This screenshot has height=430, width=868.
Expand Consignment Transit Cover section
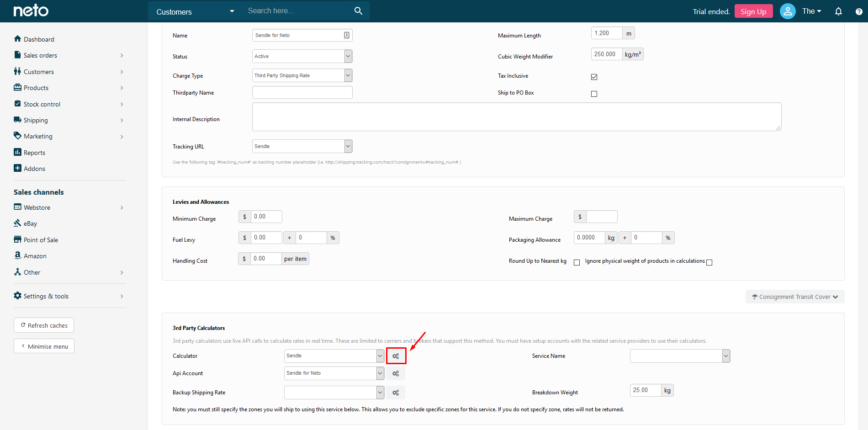795,297
